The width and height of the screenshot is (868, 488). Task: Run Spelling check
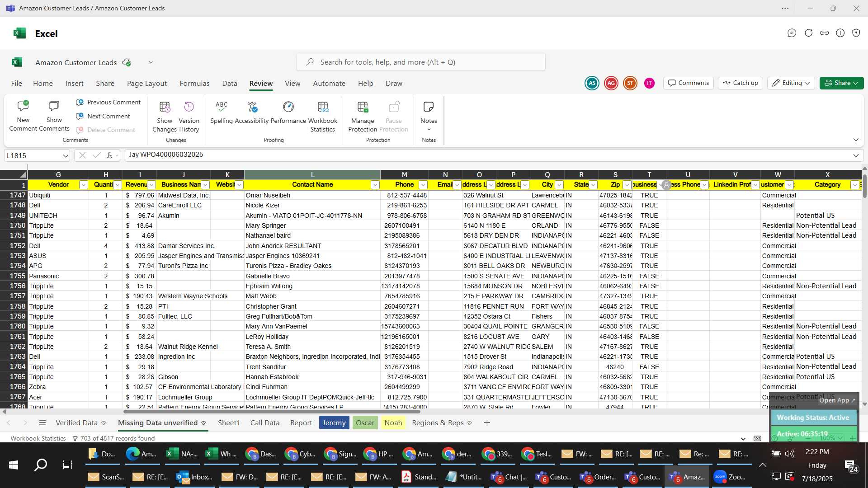click(222, 113)
